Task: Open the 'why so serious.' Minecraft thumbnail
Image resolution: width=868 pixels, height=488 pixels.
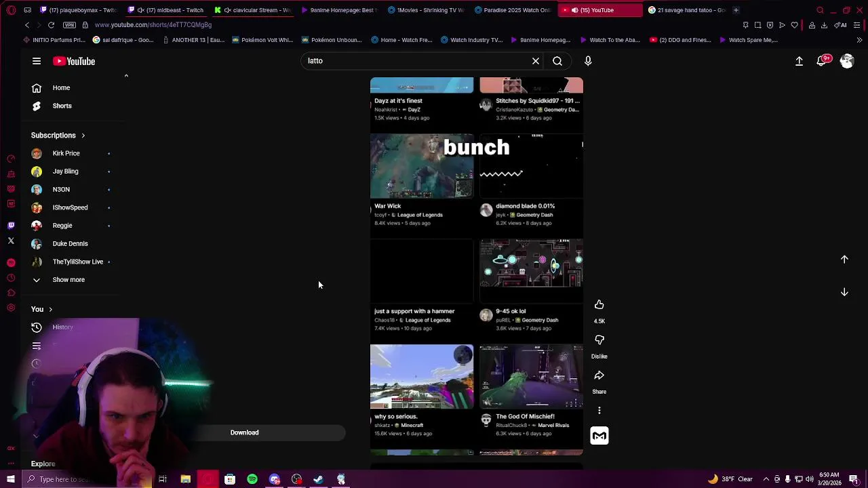Action: click(x=422, y=376)
